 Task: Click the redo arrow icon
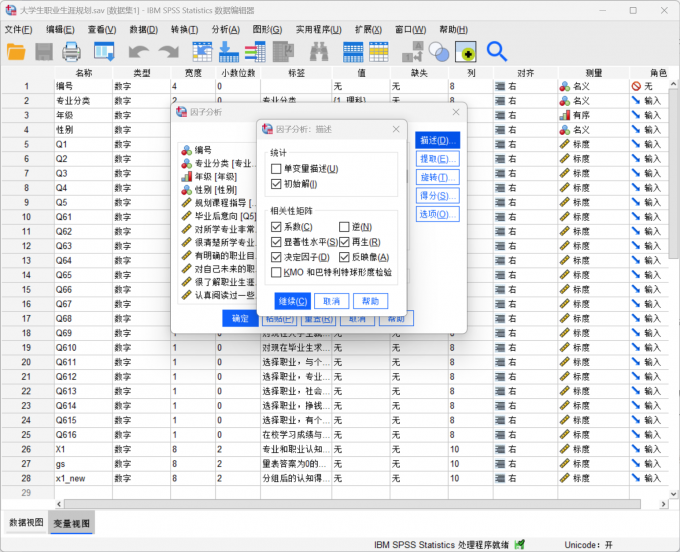(169, 52)
